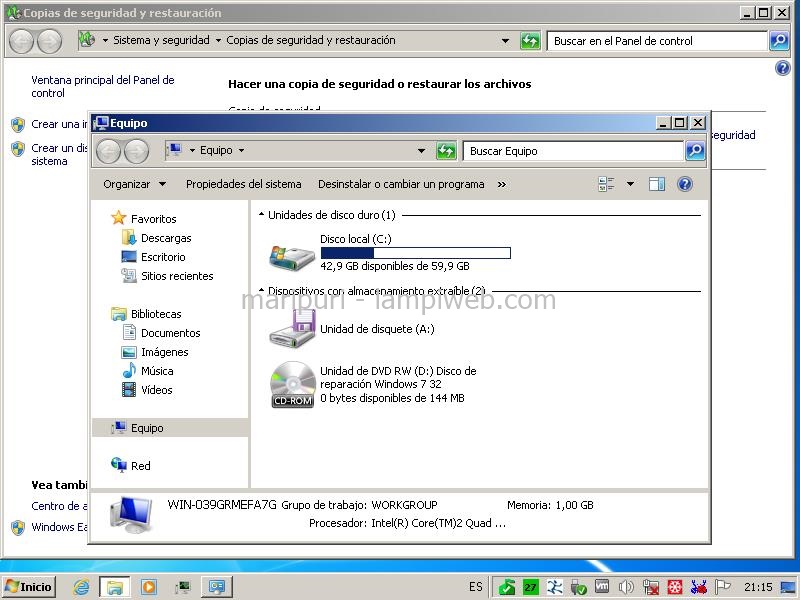Open Equipo address bar history dropdown
This screenshot has height=600, width=800.
click(421, 151)
